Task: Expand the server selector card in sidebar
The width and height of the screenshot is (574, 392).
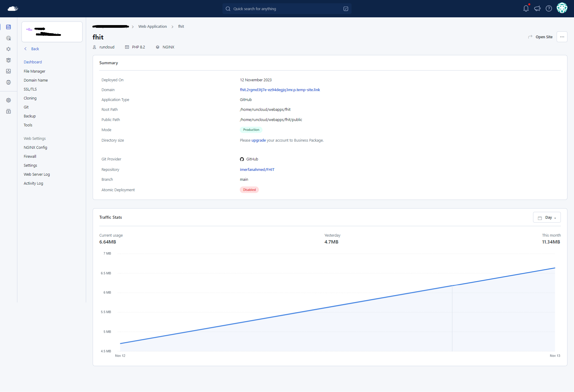Action: pyautogui.click(x=52, y=32)
